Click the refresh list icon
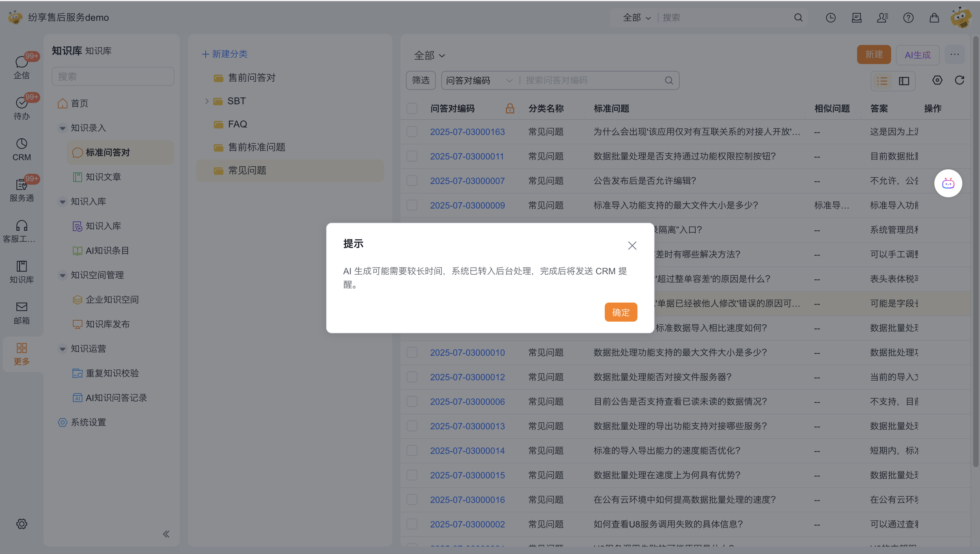Screen dimensions: 980x554 (959, 80)
